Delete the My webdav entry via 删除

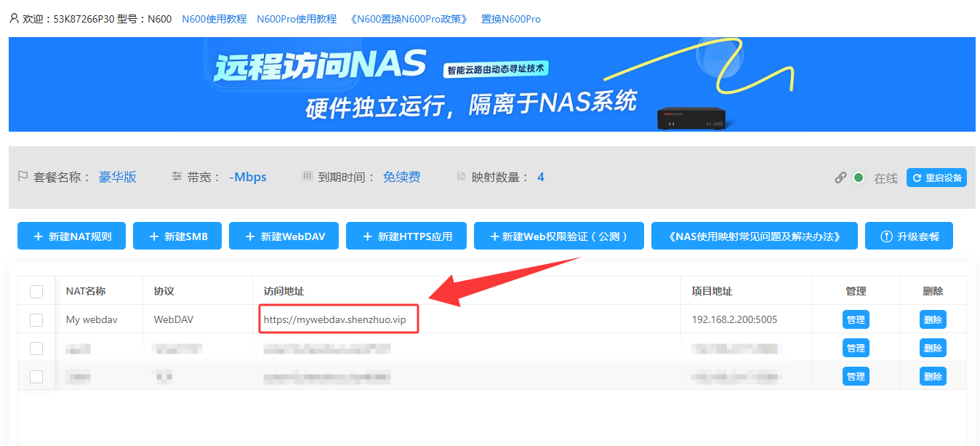[933, 320]
